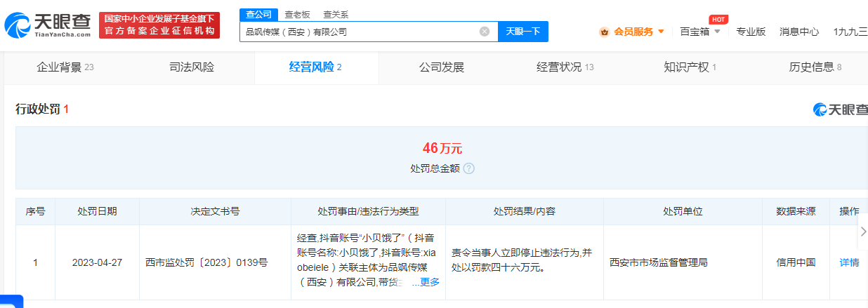Click the 处罚结果/内容 column header
868x308 pixels.
524,211
